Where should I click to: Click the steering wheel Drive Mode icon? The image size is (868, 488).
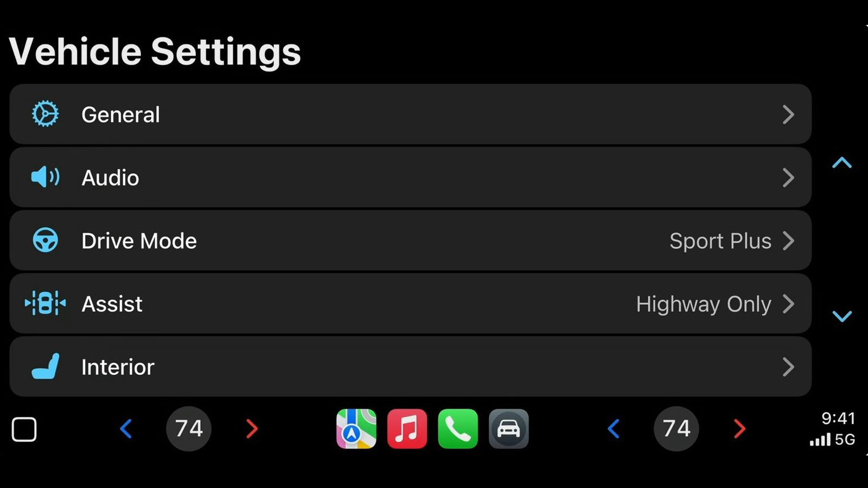coord(45,240)
